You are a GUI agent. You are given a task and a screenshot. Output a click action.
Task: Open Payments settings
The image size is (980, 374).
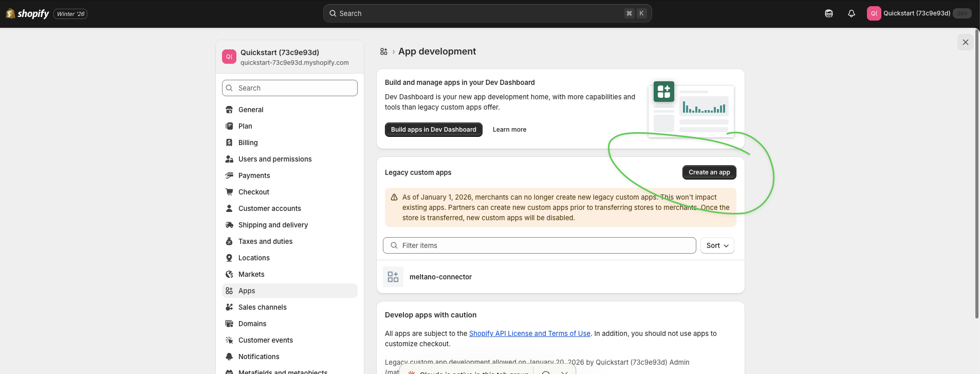[x=290, y=175]
